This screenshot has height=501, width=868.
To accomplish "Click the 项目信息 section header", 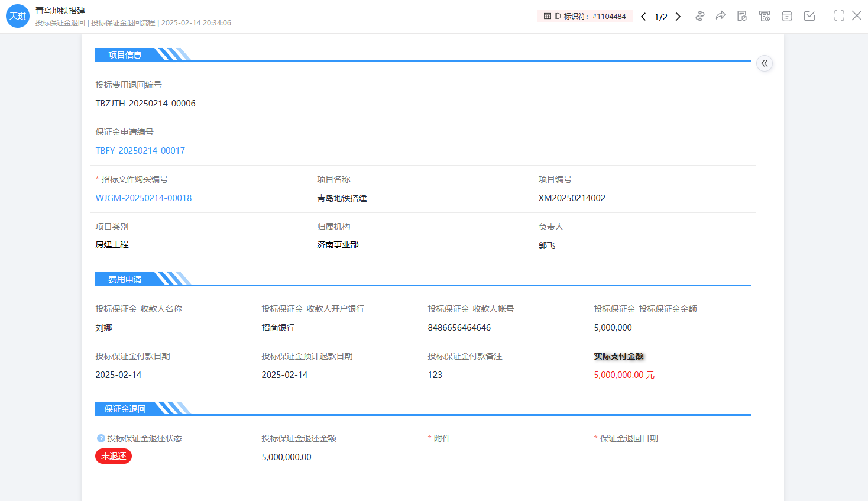I will pyautogui.click(x=125, y=55).
